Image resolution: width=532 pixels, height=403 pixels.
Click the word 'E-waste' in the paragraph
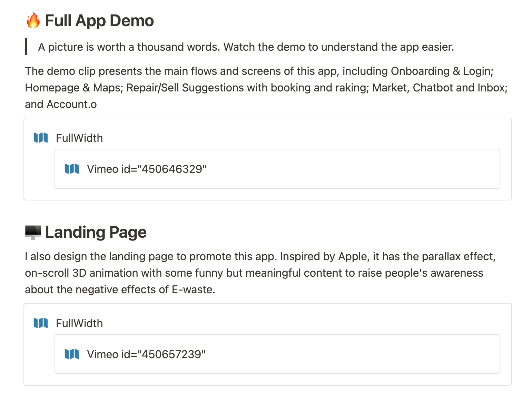[193, 289]
